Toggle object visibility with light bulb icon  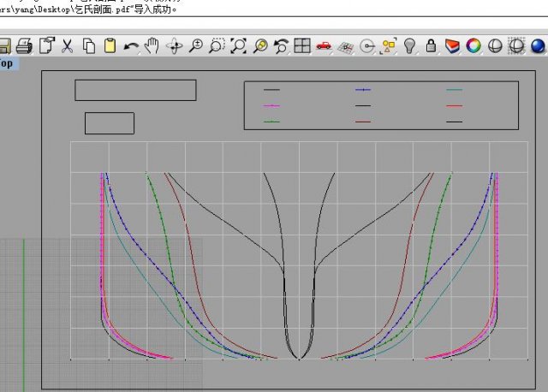click(410, 46)
